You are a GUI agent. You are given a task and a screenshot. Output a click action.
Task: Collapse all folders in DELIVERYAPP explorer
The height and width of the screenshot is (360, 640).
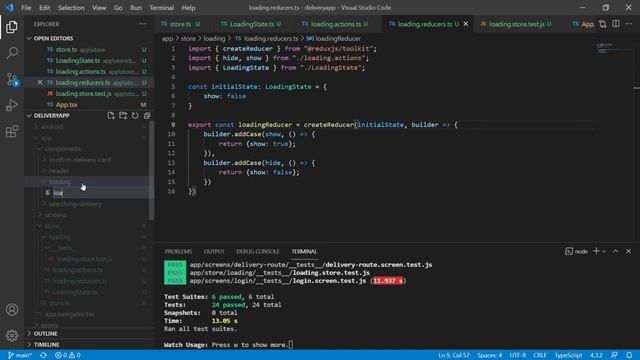tap(147, 116)
